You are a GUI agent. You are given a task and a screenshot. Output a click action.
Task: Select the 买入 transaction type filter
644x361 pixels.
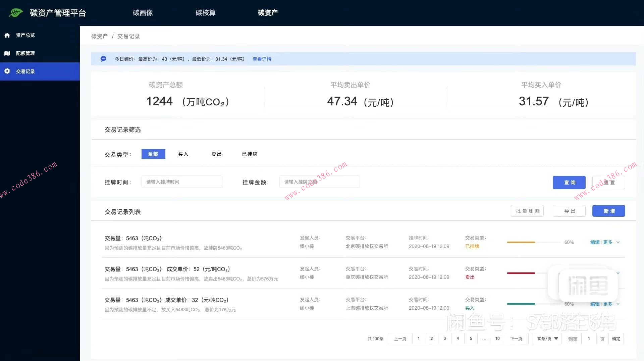183,154
